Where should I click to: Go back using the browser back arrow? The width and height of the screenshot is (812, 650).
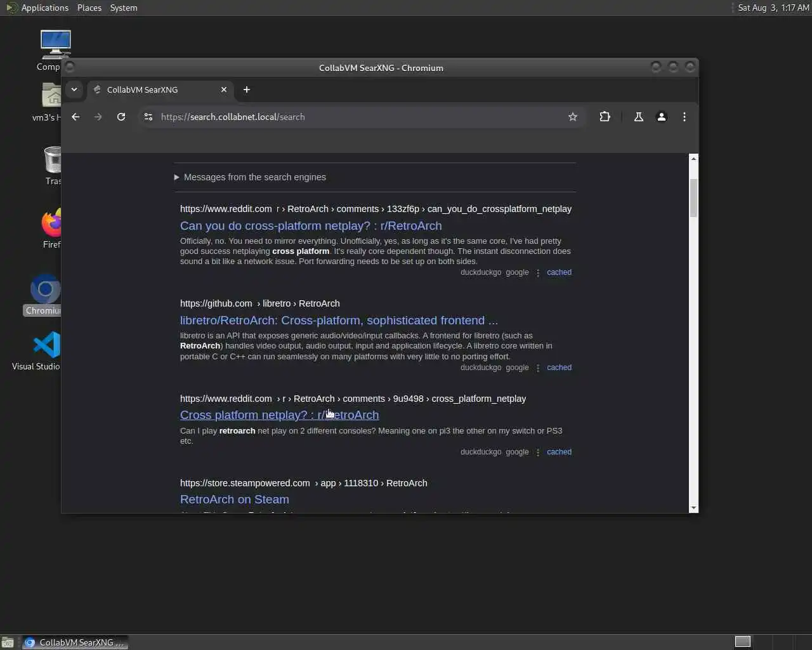click(x=75, y=117)
